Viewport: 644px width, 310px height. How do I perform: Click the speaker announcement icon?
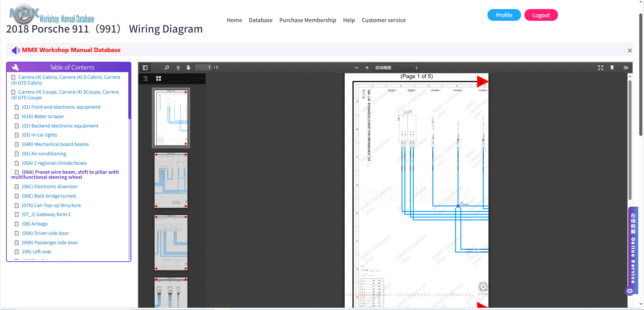[16, 50]
